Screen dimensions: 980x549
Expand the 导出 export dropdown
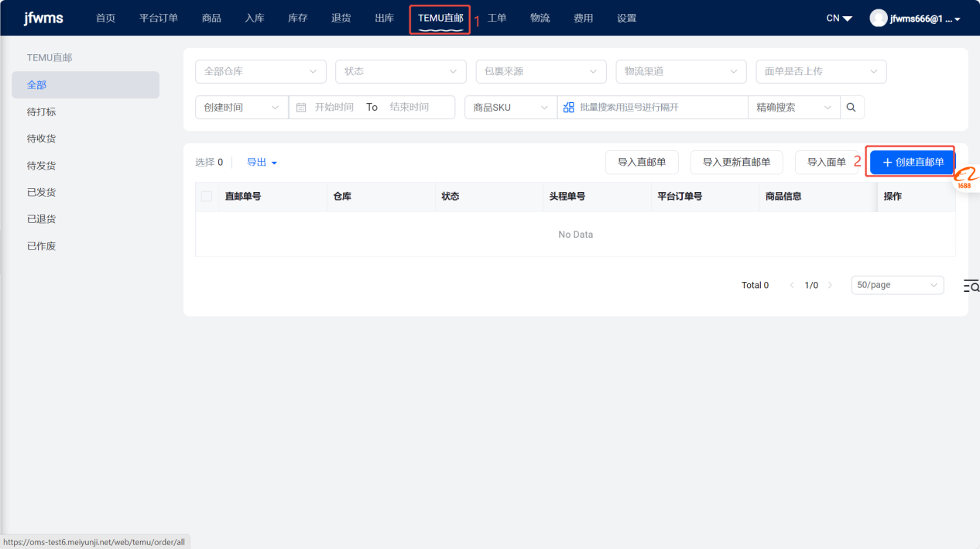tap(262, 163)
